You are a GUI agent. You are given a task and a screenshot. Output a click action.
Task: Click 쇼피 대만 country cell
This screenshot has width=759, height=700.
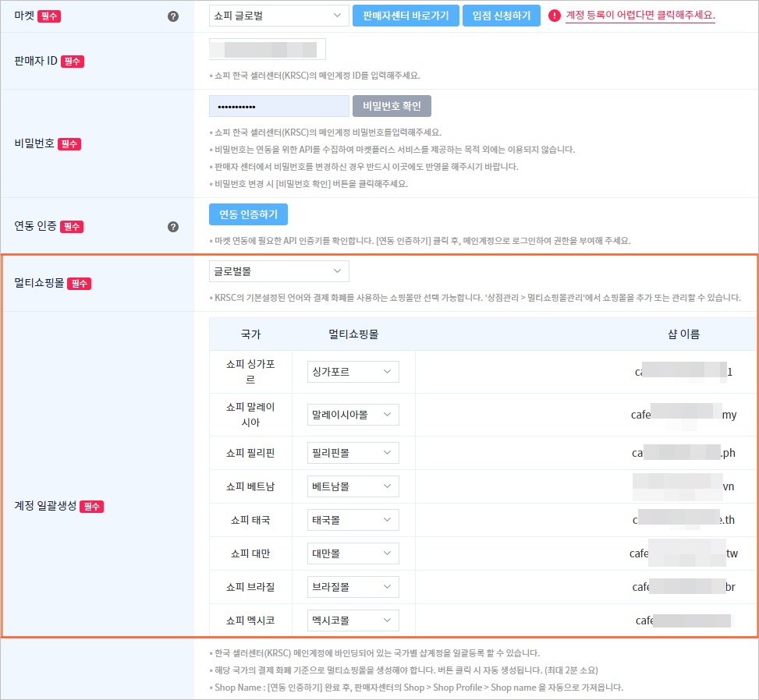tap(250, 553)
